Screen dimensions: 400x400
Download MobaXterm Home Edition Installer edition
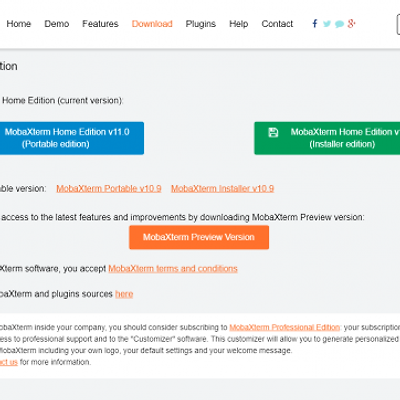pos(327,138)
